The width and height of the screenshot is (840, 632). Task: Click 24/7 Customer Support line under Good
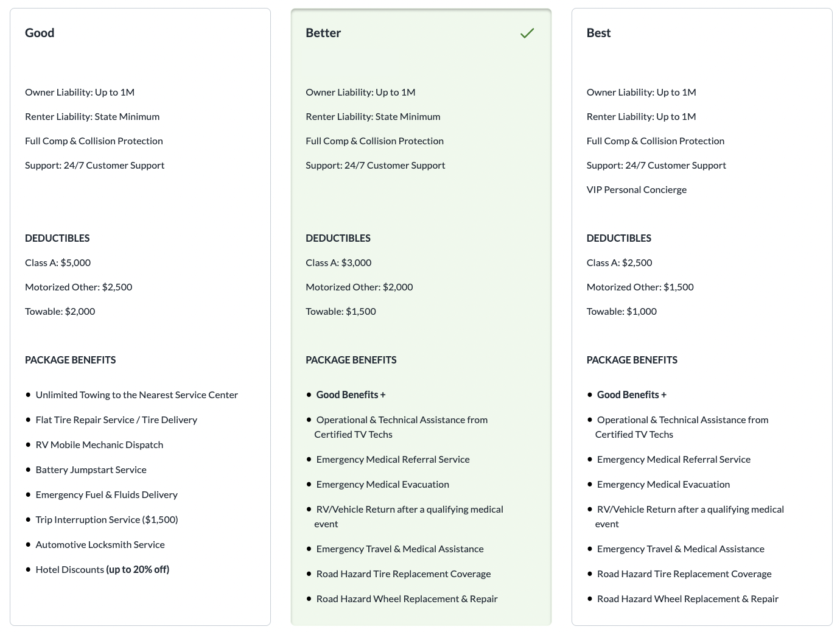94,165
